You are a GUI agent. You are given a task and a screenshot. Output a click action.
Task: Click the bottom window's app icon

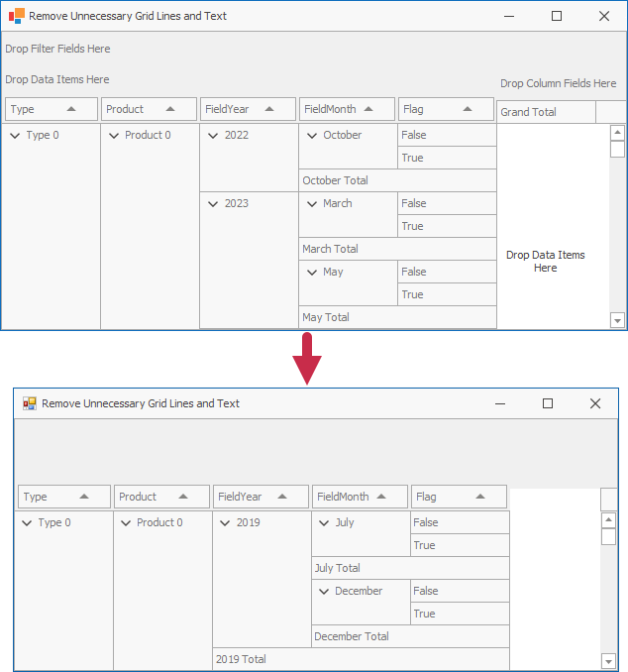[29, 403]
